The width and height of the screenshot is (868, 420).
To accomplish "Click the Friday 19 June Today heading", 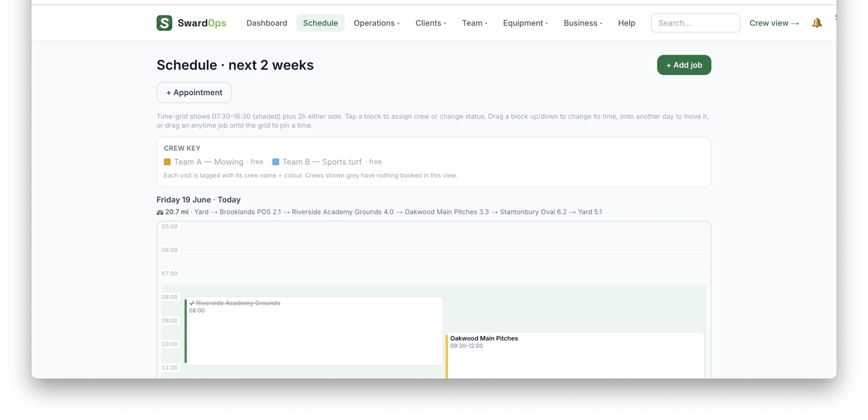I will tap(198, 200).
